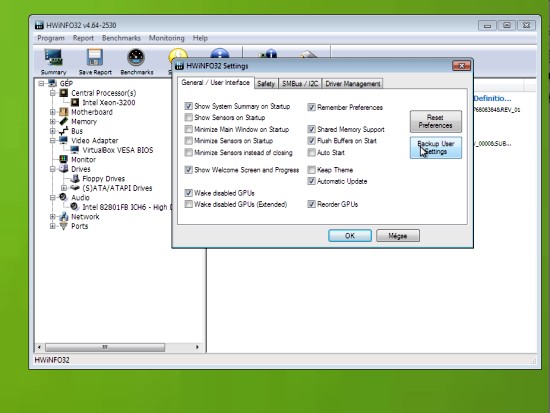Image resolution: width=550 pixels, height=413 pixels.
Task: Select the Motherboard tree icon
Action: click(63, 112)
